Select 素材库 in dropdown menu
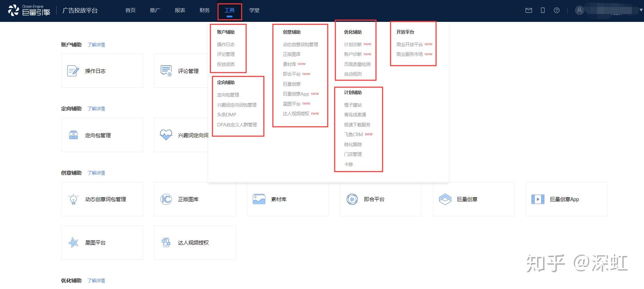Viewport: 644px width, 289px height. pos(290,64)
